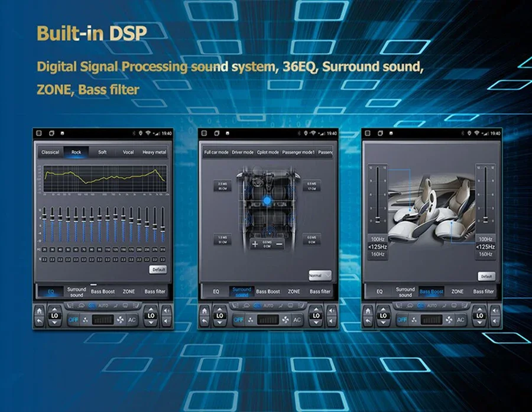Toggle AUTO climate mode on the Bass Boost screen

tap(432, 306)
